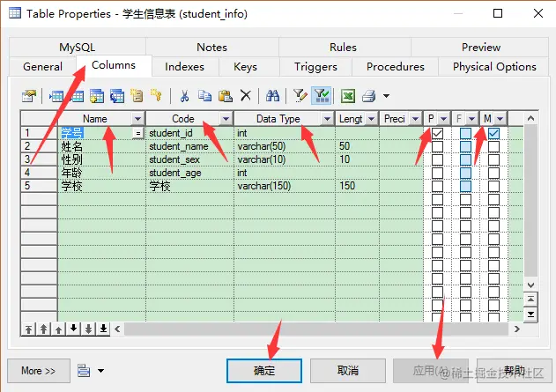Click the Copy toolbar icon
This screenshot has height=392, width=556.
pos(204,96)
